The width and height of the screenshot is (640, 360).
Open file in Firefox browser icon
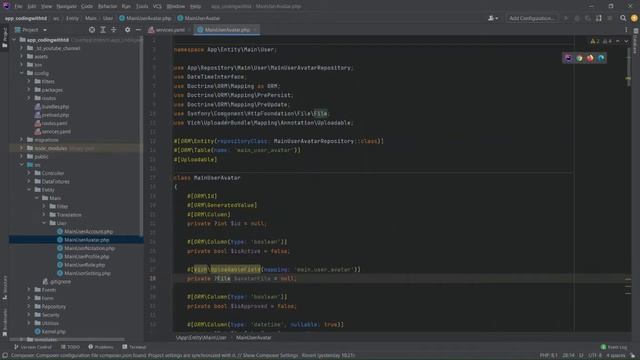pyautogui.click(x=590, y=58)
